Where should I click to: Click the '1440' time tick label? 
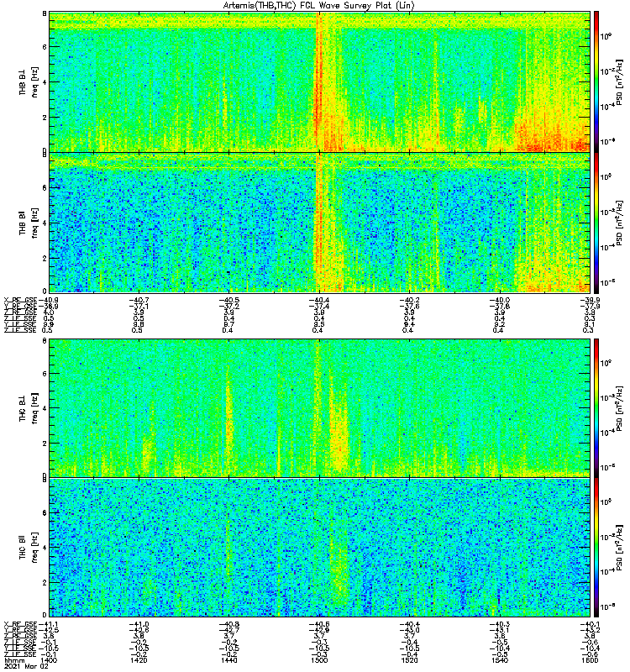point(228,660)
